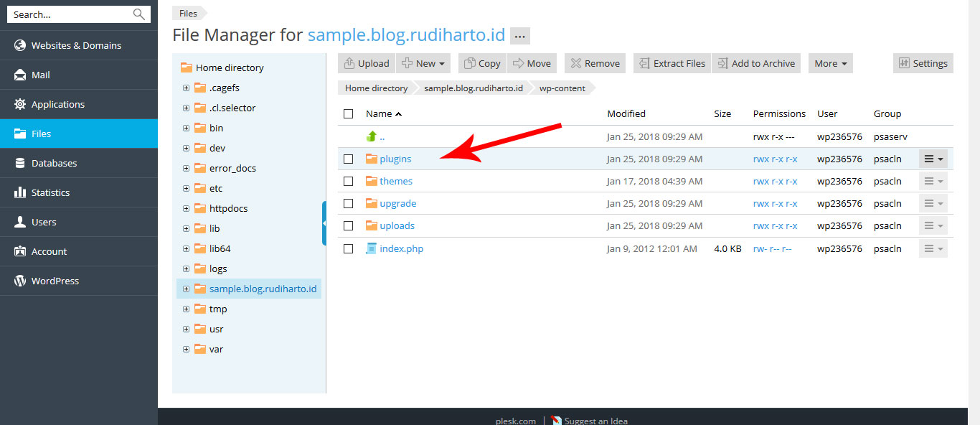980x425 pixels.
Task: Click the sample.blog.rudiharto.id title link
Action: pos(407,35)
